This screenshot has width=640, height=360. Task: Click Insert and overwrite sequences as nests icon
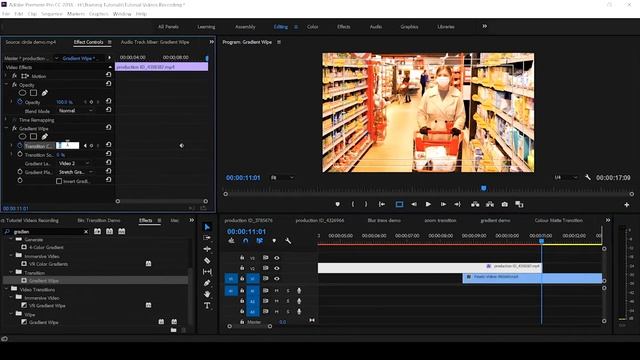tap(231, 241)
